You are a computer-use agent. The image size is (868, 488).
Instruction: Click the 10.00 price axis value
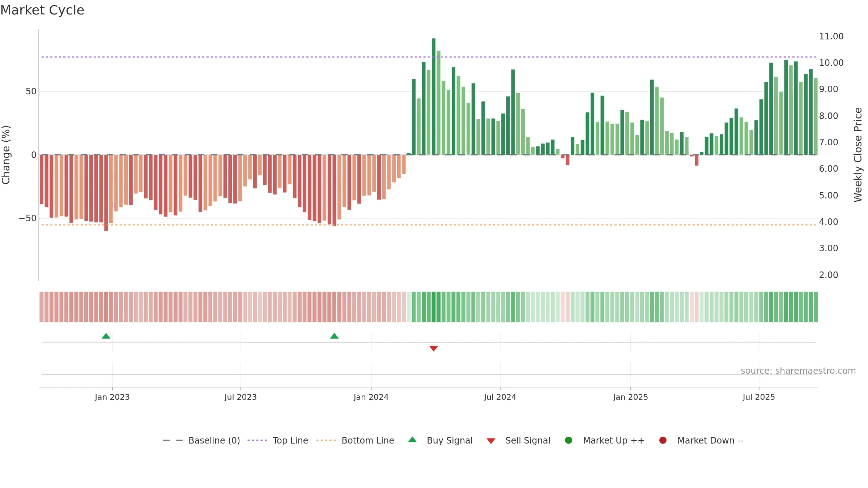pyautogui.click(x=831, y=63)
